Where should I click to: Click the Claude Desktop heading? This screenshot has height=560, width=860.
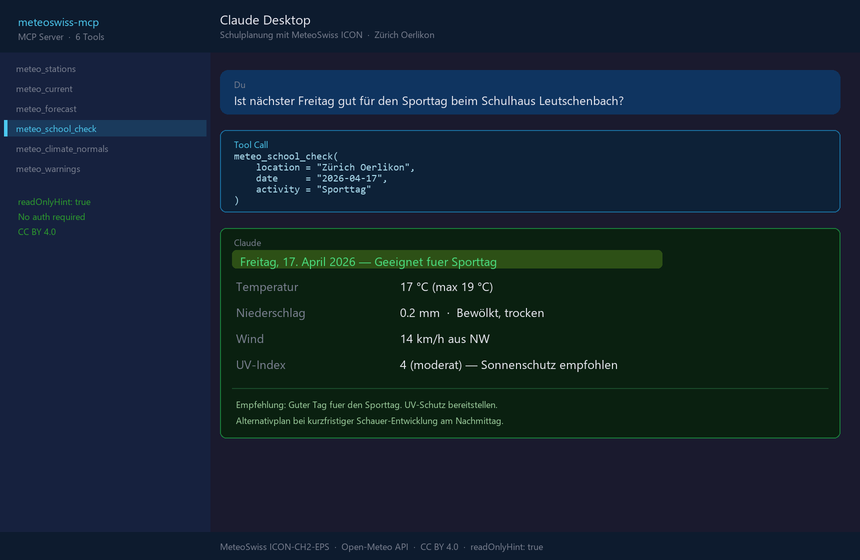tap(265, 20)
